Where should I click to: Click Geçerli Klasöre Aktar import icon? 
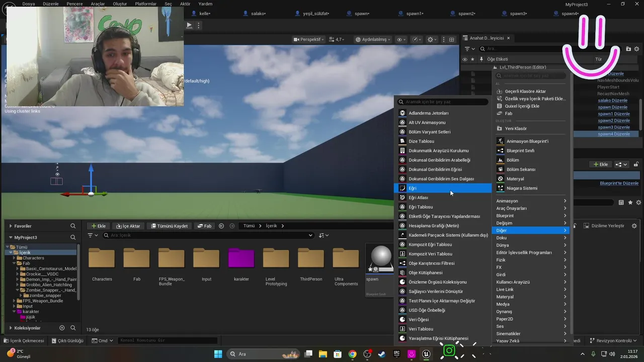coord(499,92)
